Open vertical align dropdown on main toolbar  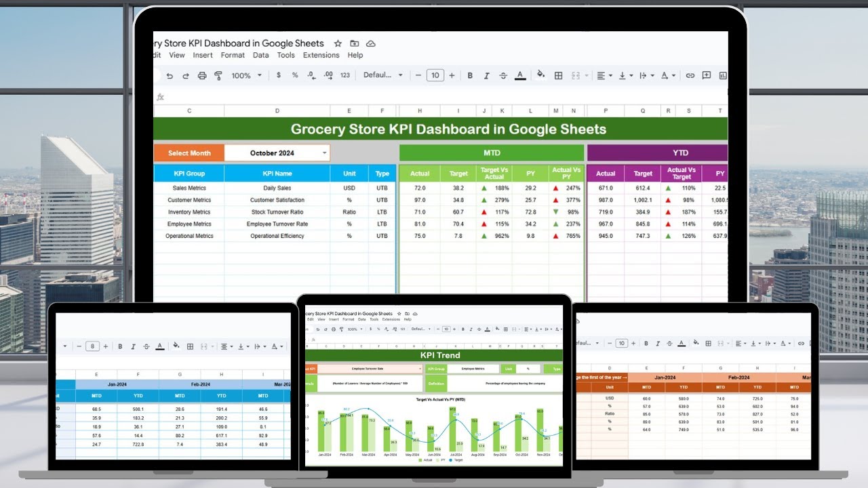click(625, 75)
